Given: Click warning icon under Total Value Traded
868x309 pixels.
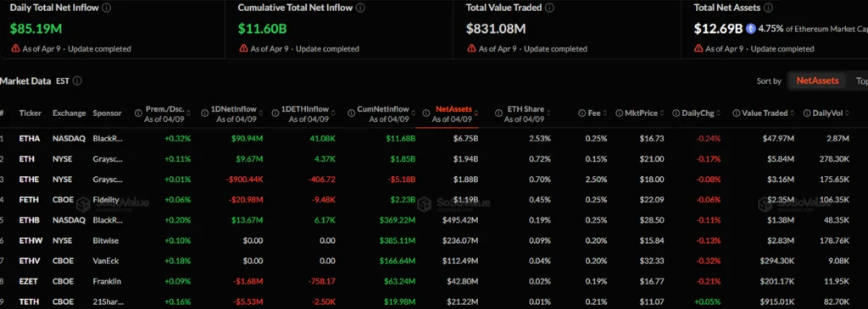Looking at the screenshot, I should click(471, 48).
